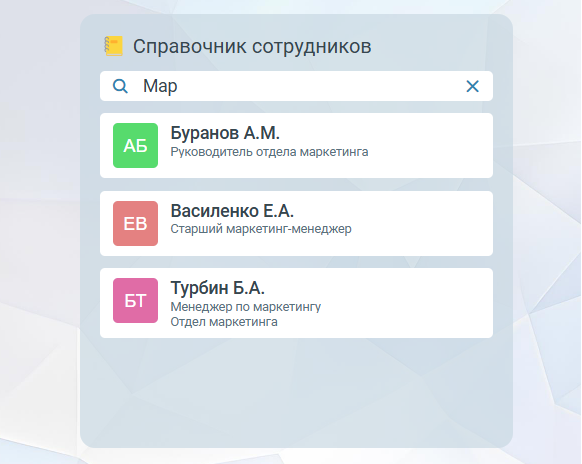Click the Отдел маркетинга department label
This screenshot has height=464, width=582.
224,321
